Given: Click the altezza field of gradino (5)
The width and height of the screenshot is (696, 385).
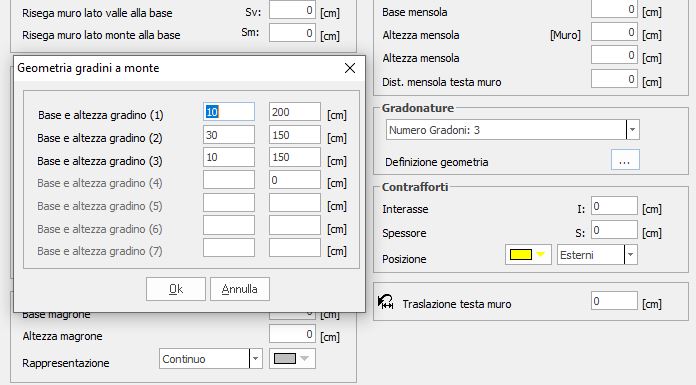Looking at the screenshot, I should point(295,202).
